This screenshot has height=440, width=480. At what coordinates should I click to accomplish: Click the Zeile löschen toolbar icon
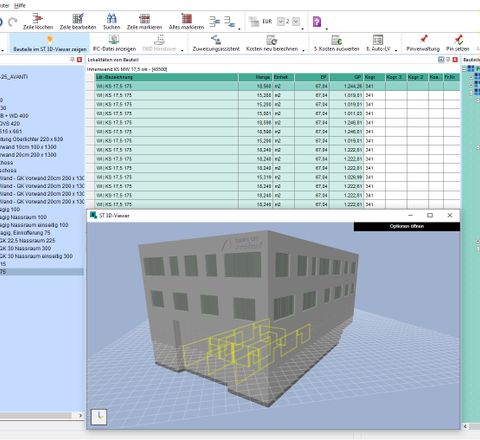tap(38, 18)
